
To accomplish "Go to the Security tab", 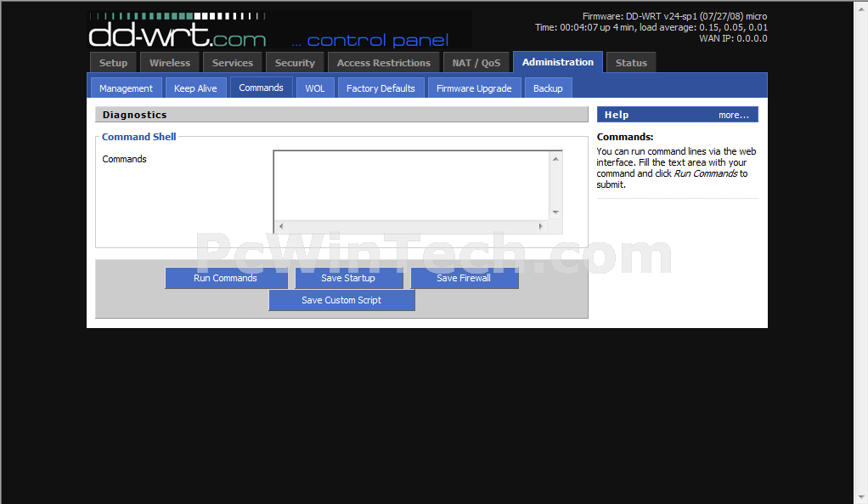I will (x=295, y=63).
